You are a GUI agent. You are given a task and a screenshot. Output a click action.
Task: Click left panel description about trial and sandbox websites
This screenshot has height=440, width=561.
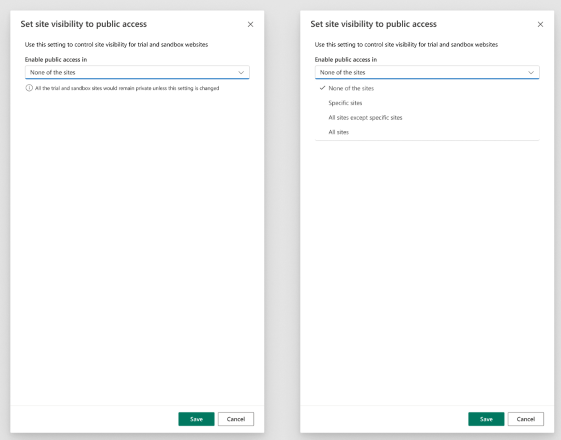pos(116,45)
